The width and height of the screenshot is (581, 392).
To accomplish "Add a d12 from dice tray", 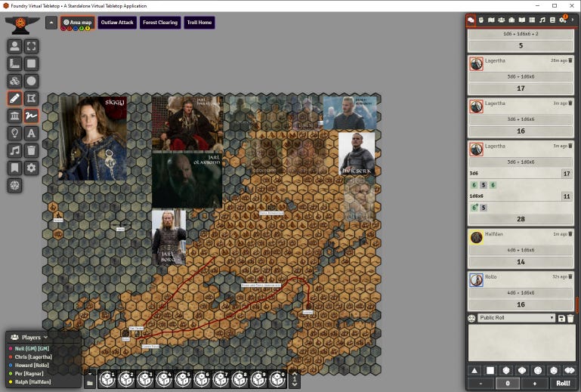I will 538,370.
